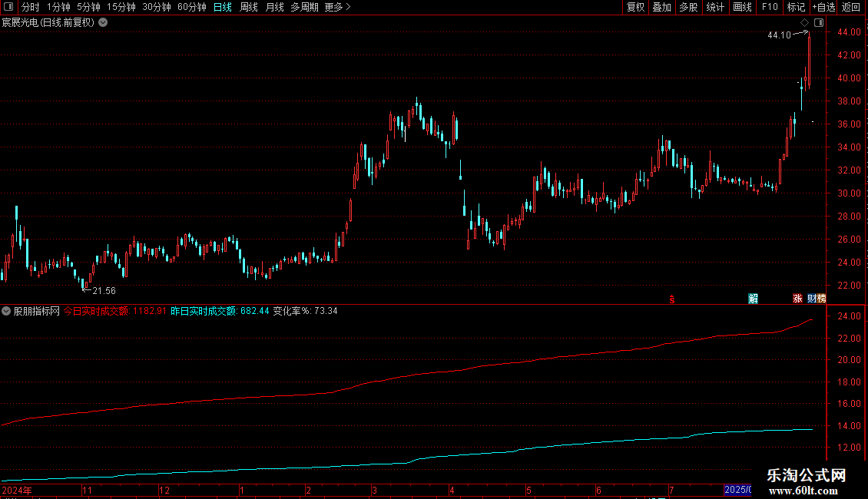Viewport: 868px width, 499px height.
Task: Click 昨日实时成交额 value 682.44
Action: coord(255,311)
